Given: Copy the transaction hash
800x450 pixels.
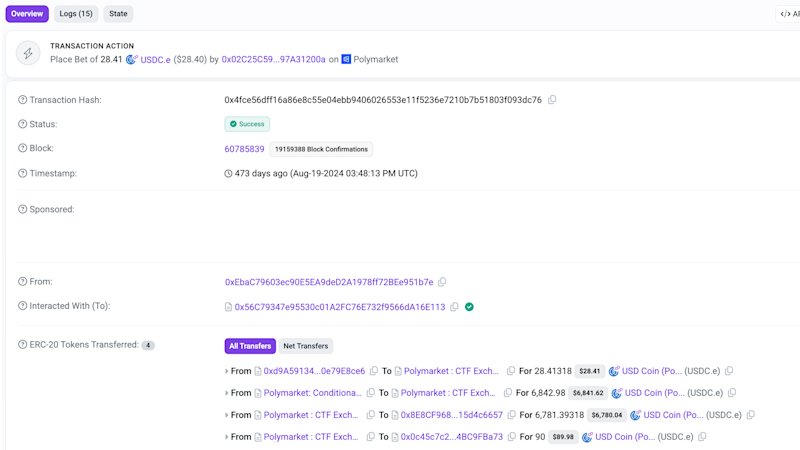Looking at the screenshot, I should tap(552, 100).
